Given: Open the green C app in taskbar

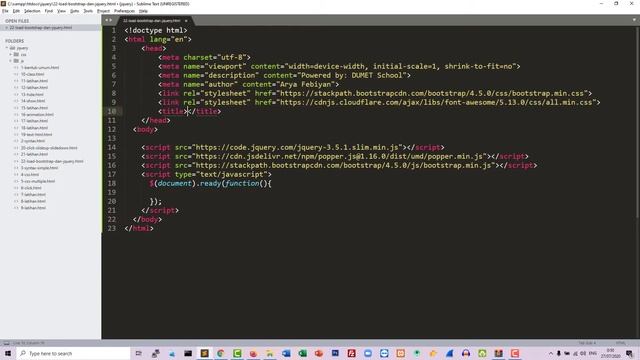Looking at the screenshot, I should (x=237, y=353).
